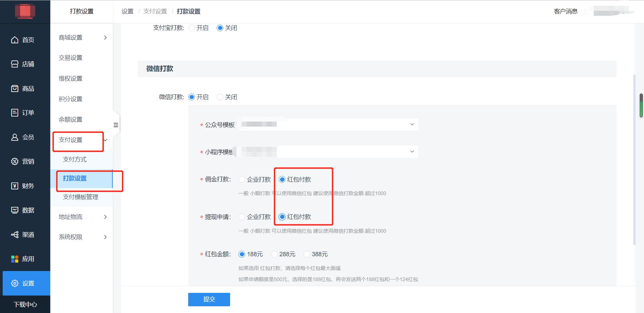Screen dimensions: 644x313
Task: Expand the 商城设置 submenu arrow
Action: point(105,38)
